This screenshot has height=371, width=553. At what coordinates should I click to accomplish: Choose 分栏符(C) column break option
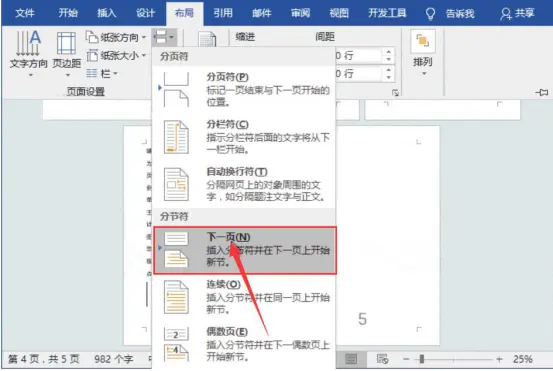(x=244, y=137)
